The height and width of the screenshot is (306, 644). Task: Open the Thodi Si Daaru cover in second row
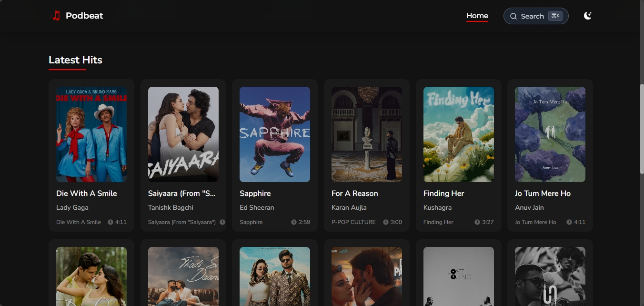[183, 276]
